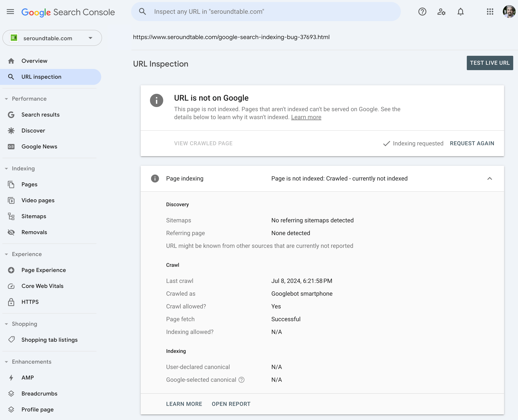518x420 pixels.
Task: Click LEARN MORE at card bottom
Action: coord(184,404)
